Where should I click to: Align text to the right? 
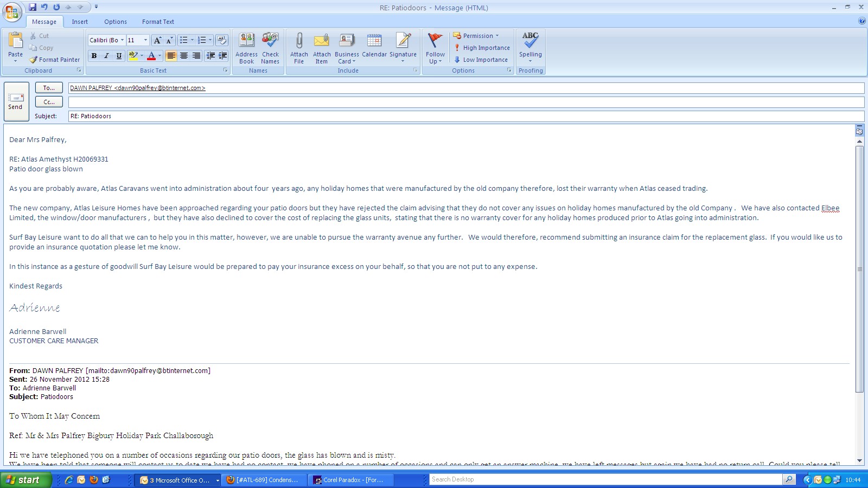pos(196,56)
